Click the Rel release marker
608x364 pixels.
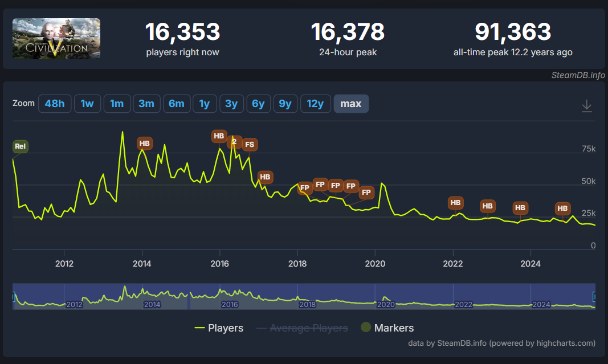pyautogui.click(x=20, y=146)
